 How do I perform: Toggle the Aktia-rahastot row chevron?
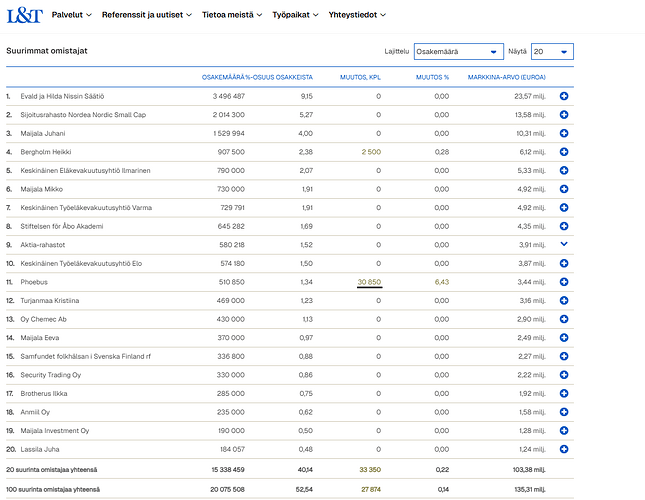564,244
